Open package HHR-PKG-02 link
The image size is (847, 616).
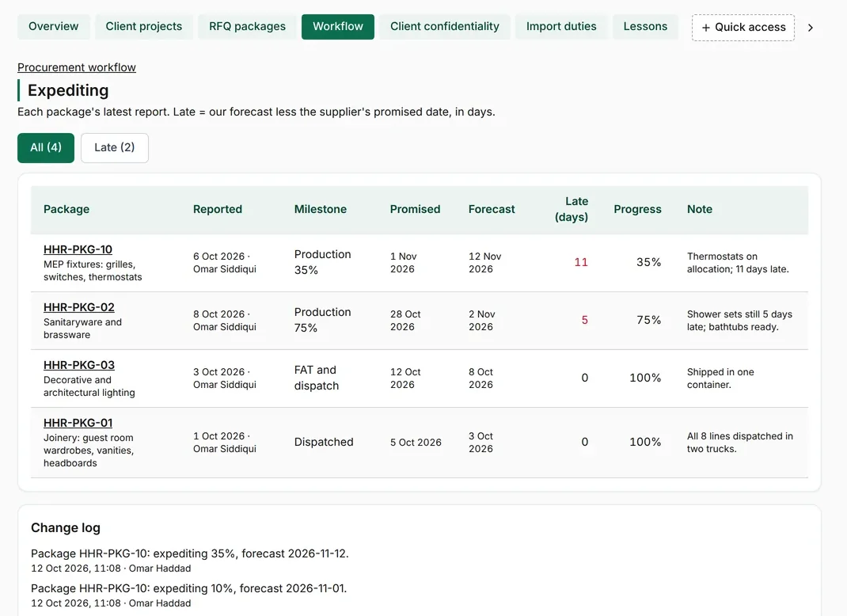[x=79, y=307]
